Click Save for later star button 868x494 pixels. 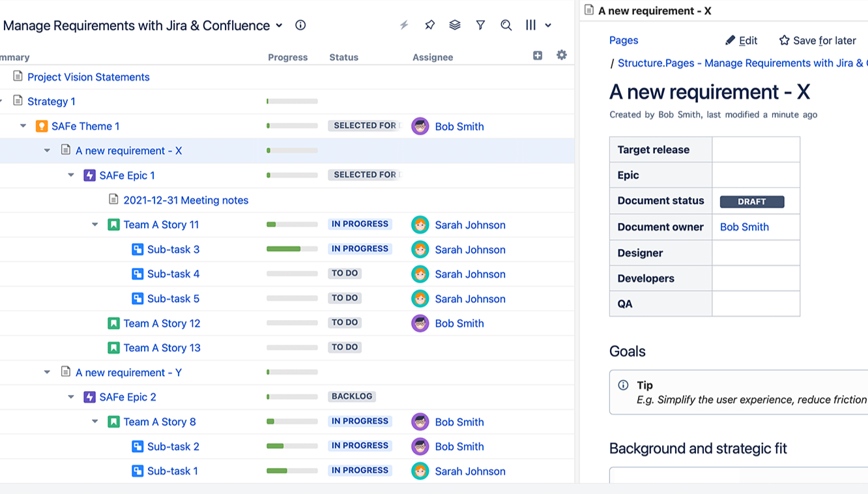pos(817,40)
